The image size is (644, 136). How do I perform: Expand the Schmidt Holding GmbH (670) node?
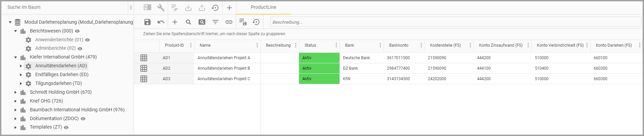coord(16,92)
